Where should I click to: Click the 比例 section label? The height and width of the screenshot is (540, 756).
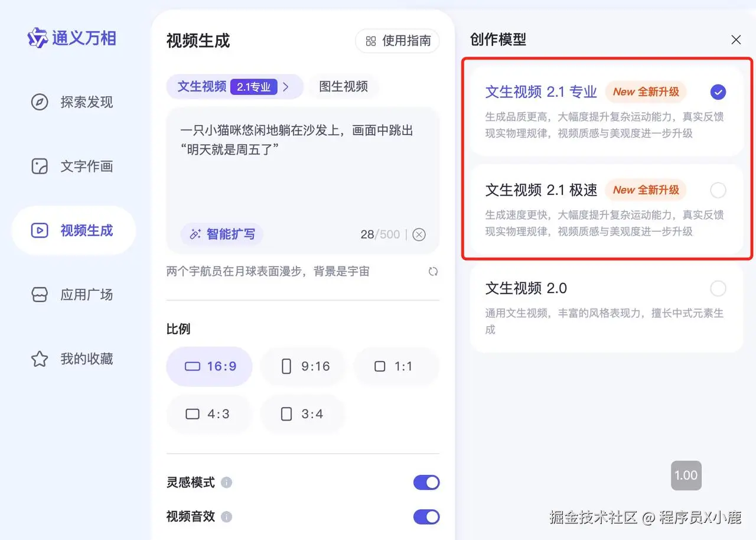[x=178, y=329]
